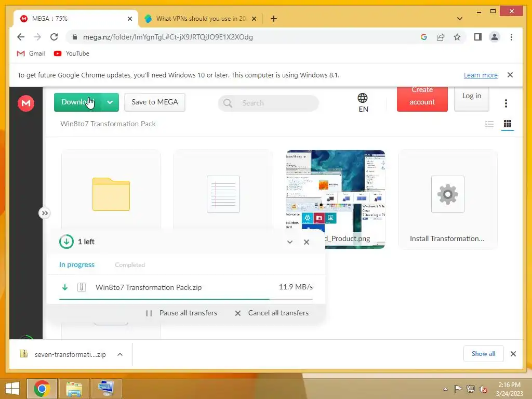This screenshot has height=399, width=532.
Task: Open the Windows Start button
Action: [12, 389]
